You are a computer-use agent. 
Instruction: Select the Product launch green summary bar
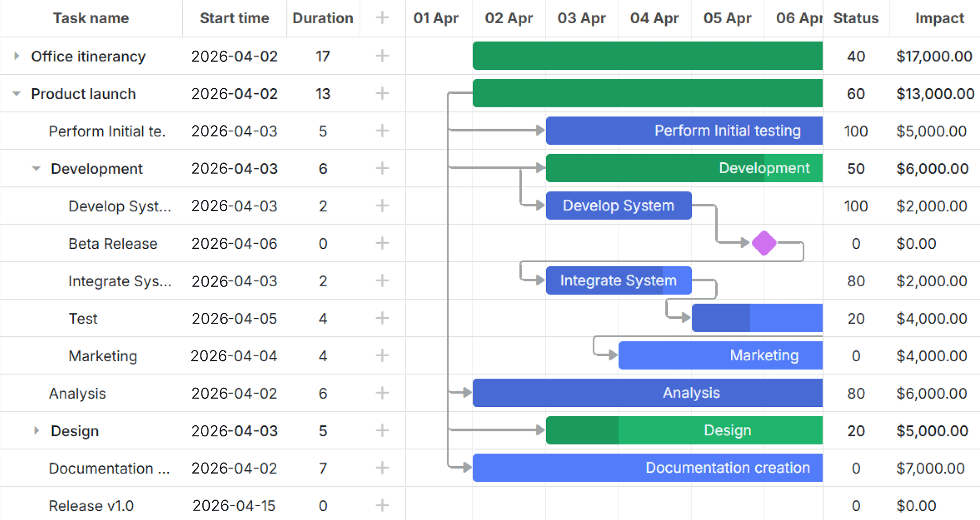click(x=647, y=93)
